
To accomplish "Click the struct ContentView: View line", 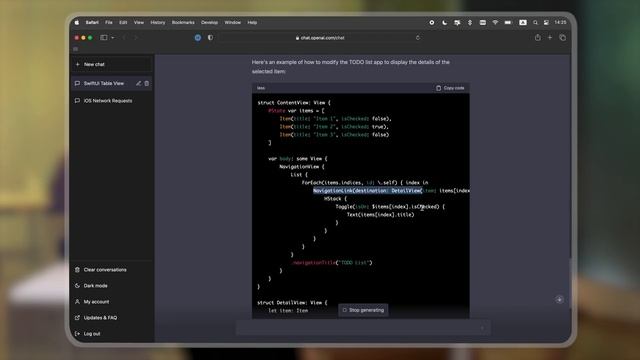I will pyautogui.click(x=294, y=102).
